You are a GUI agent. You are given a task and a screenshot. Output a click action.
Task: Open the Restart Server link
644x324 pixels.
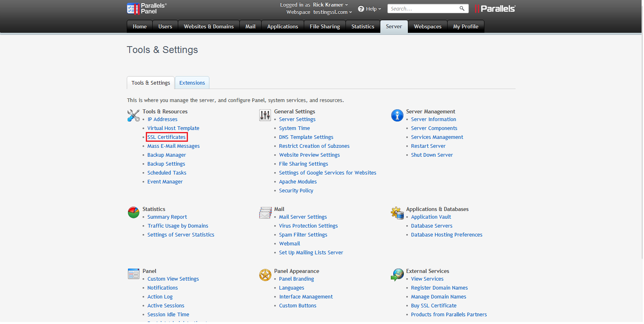(428, 146)
